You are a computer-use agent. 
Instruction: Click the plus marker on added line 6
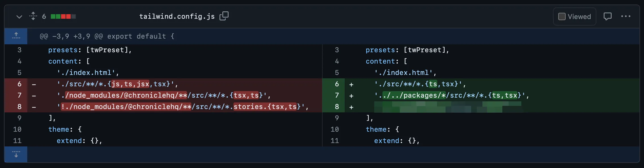tap(351, 85)
